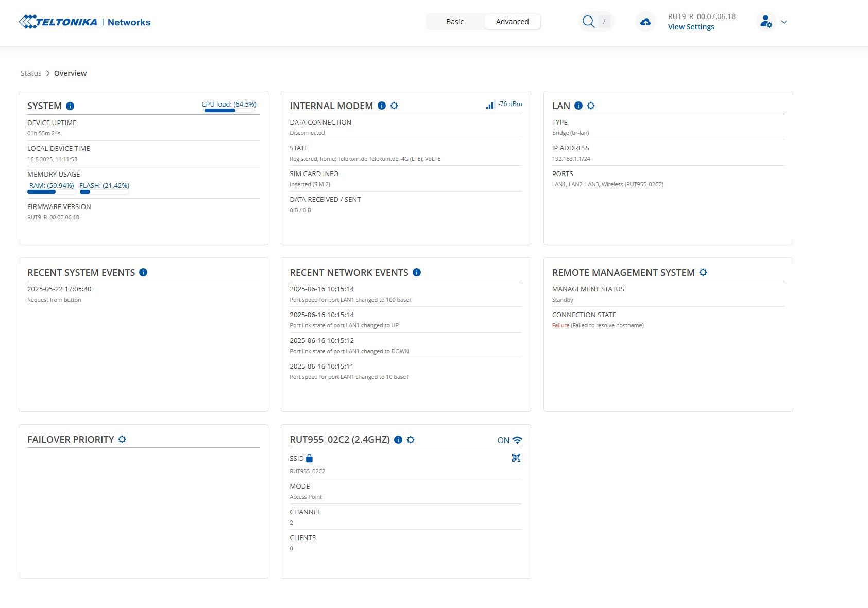Click the mobile signal strength bars icon

(490, 105)
